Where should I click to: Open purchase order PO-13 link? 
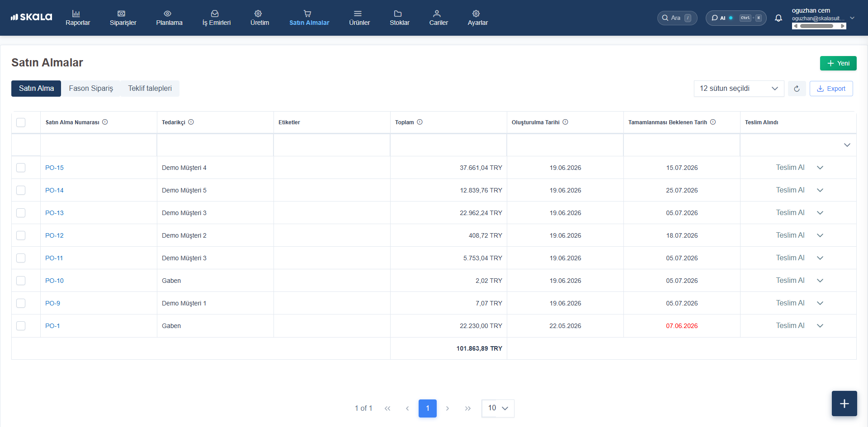tap(54, 213)
